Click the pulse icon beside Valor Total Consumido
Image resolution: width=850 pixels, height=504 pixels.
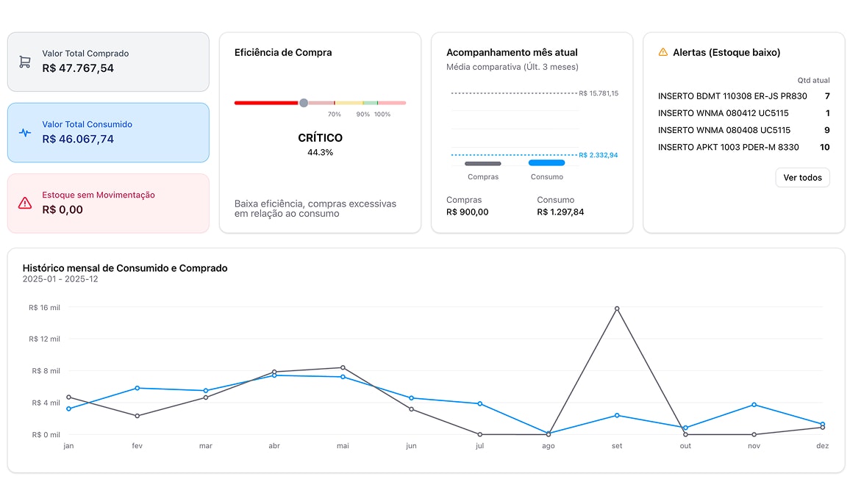(x=25, y=132)
